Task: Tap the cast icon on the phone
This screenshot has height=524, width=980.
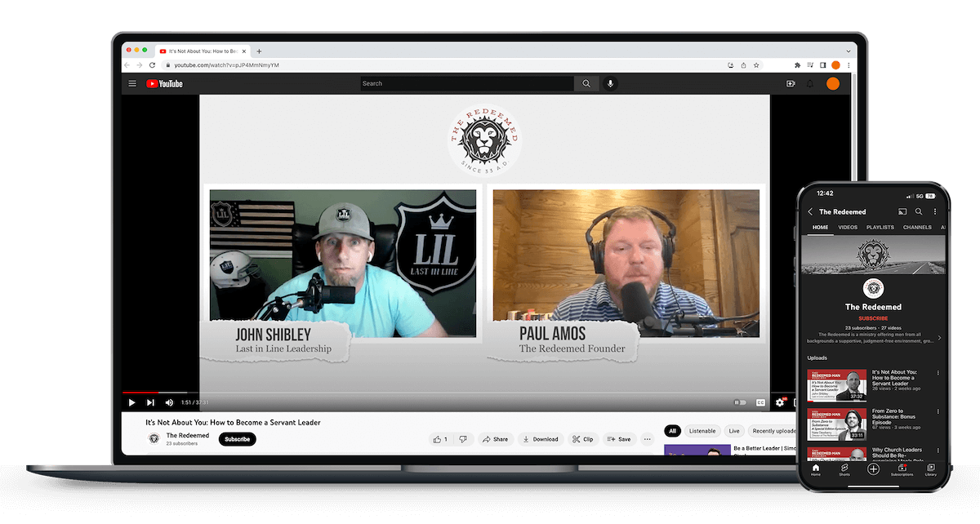Action: [902, 211]
